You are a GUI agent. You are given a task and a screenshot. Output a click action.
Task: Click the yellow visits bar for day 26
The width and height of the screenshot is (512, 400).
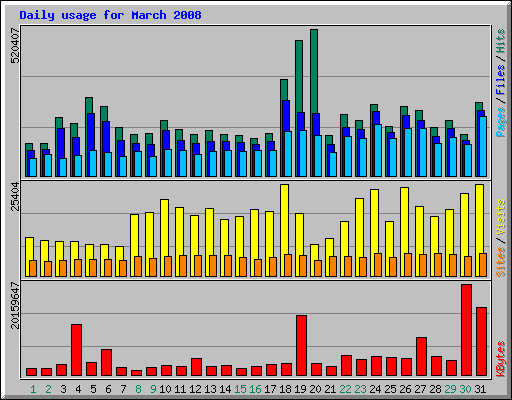pos(404,220)
